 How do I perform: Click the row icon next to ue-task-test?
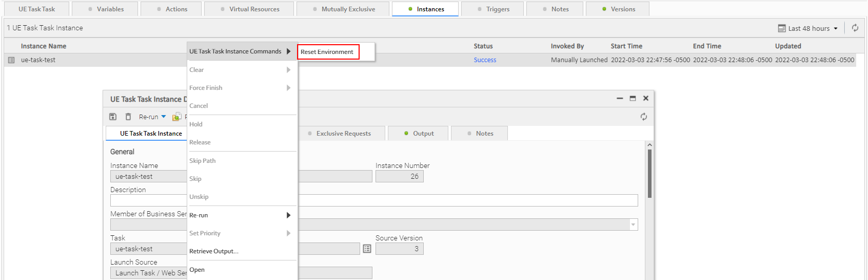point(11,60)
